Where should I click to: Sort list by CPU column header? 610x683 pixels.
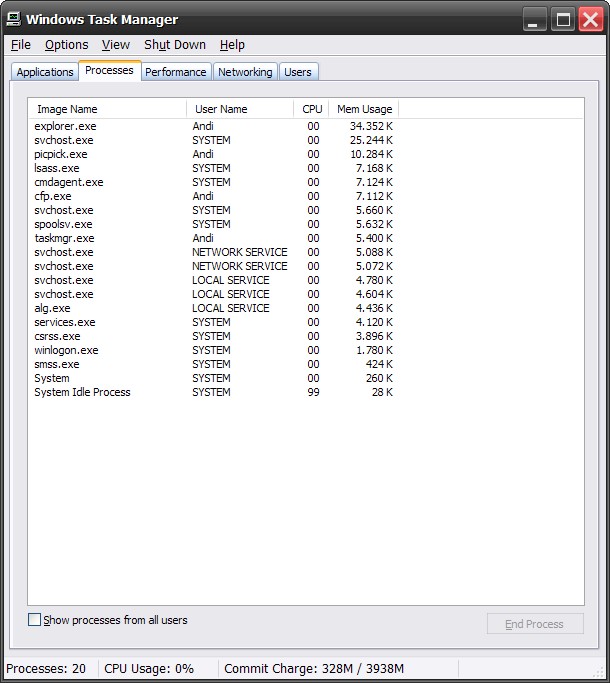point(312,109)
